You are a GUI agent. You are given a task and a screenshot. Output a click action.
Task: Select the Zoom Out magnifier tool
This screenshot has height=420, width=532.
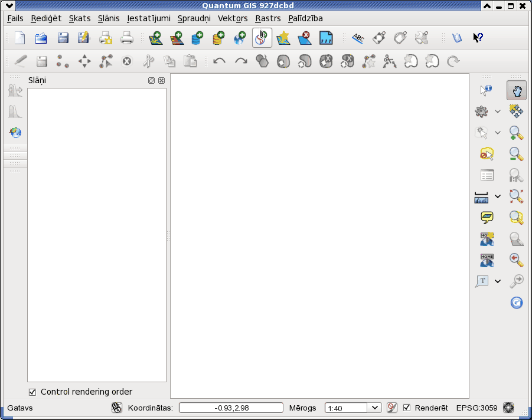pos(517,154)
